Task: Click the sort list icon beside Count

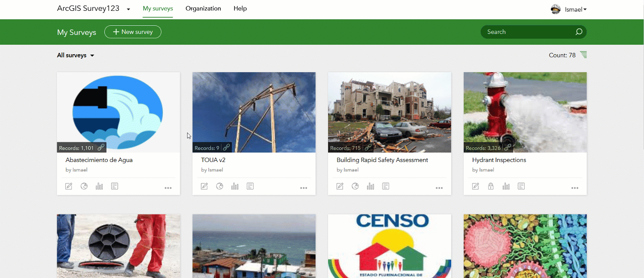Action: [583, 55]
